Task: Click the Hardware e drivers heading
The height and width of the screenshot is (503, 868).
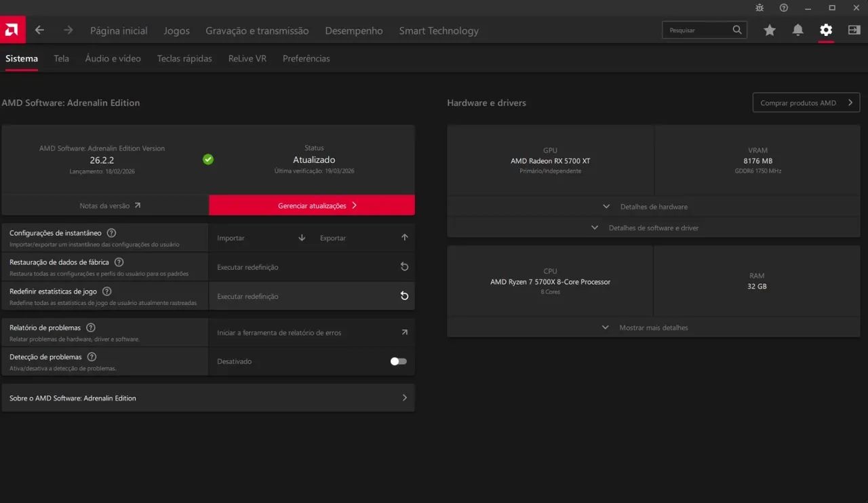Action: pos(487,103)
